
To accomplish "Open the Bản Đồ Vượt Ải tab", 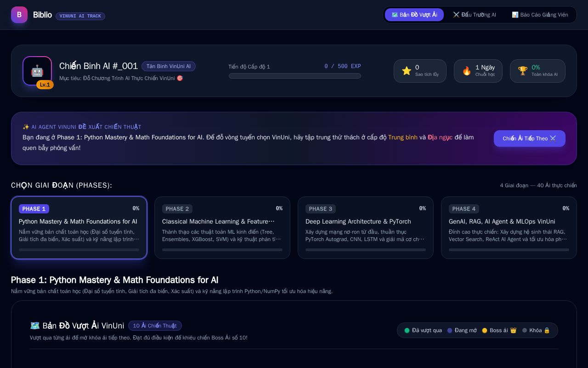I will (x=414, y=15).
